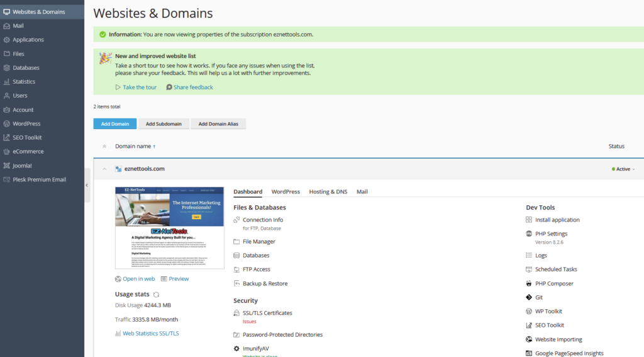Open Web Statistics SSL/TLS link
This screenshot has width=644, height=357.
(x=151, y=334)
